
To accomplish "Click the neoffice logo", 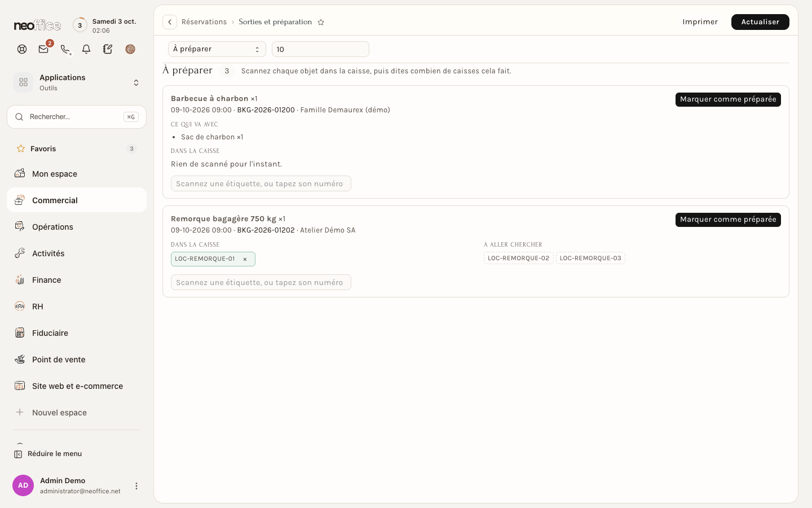I will [x=37, y=25].
